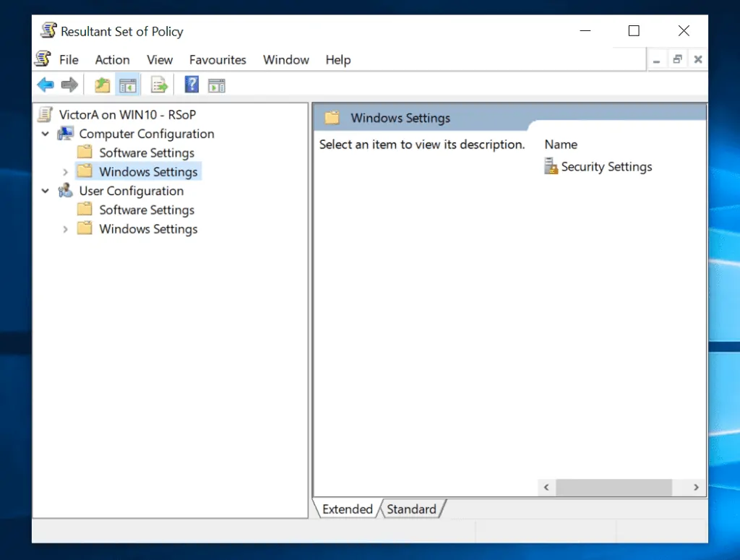This screenshot has width=740, height=560.
Task: Select the User Configuration tree item
Action: (132, 191)
